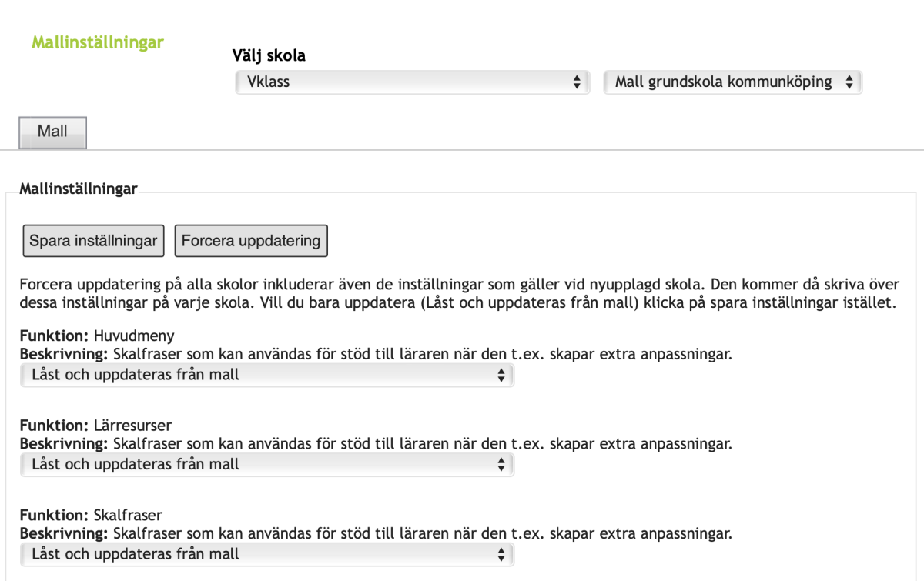
Task: Open the Vklass school dropdown
Action: tap(412, 82)
